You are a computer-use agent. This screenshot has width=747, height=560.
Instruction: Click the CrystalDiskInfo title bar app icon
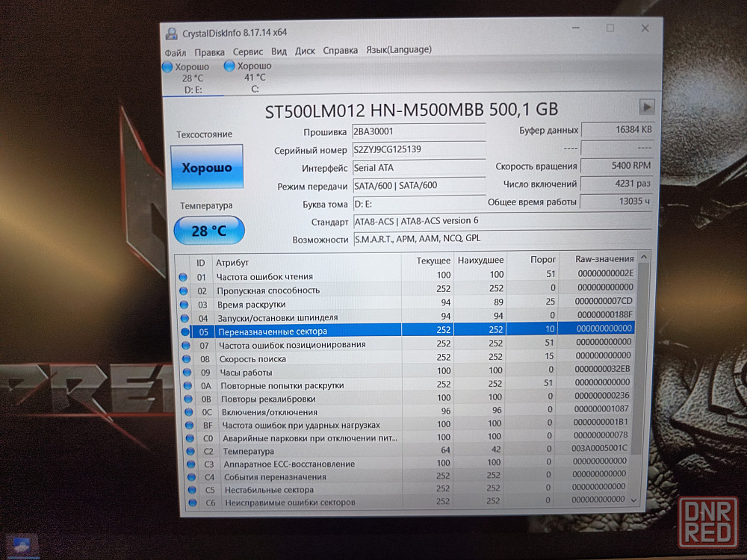pos(171,32)
